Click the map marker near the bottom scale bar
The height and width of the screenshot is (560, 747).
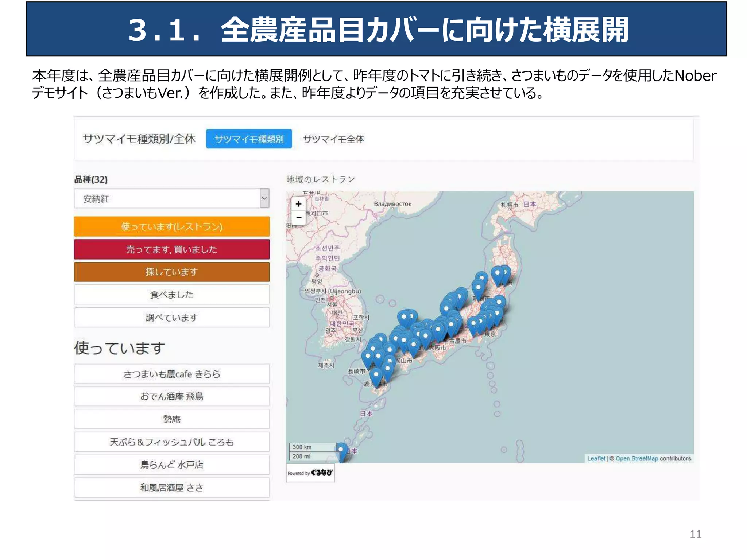[341, 451]
